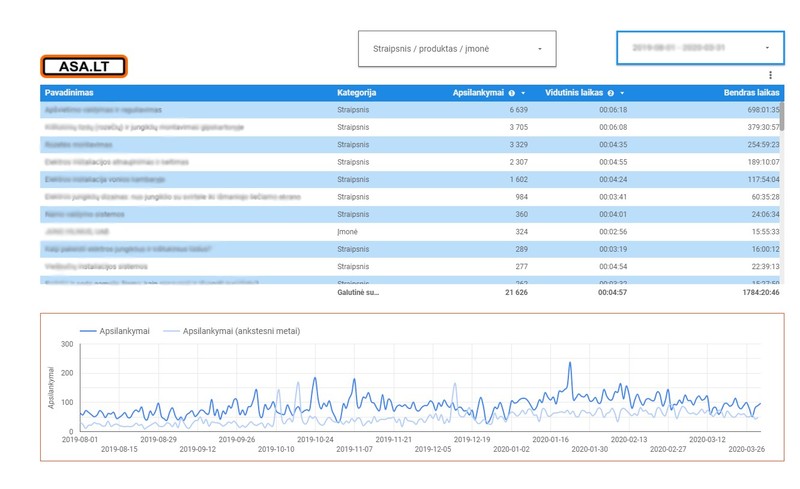Click the chart y-axis label 300
The width and height of the screenshot is (800, 489).
(67, 344)
